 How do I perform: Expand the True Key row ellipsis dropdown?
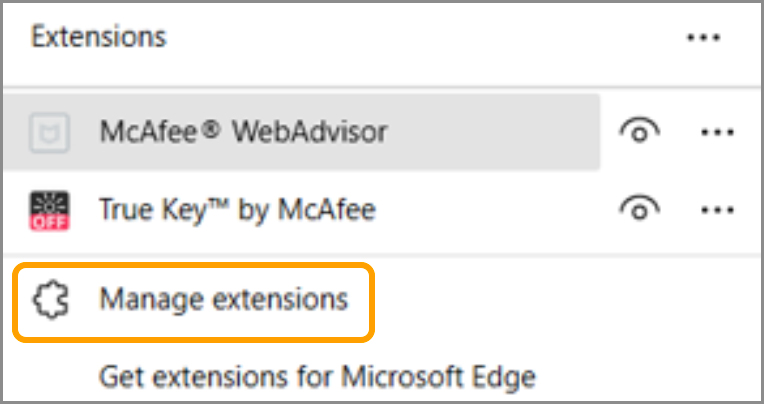(x=712, y=209)
